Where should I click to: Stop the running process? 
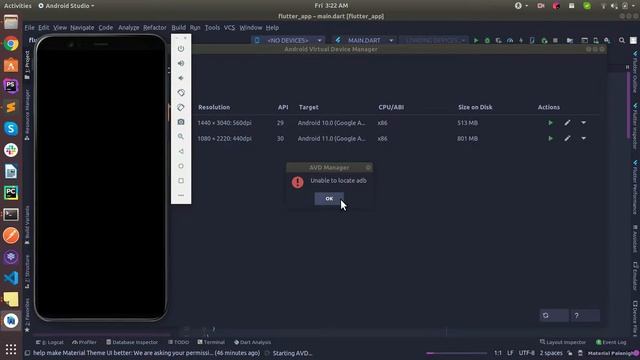(555, 40)
